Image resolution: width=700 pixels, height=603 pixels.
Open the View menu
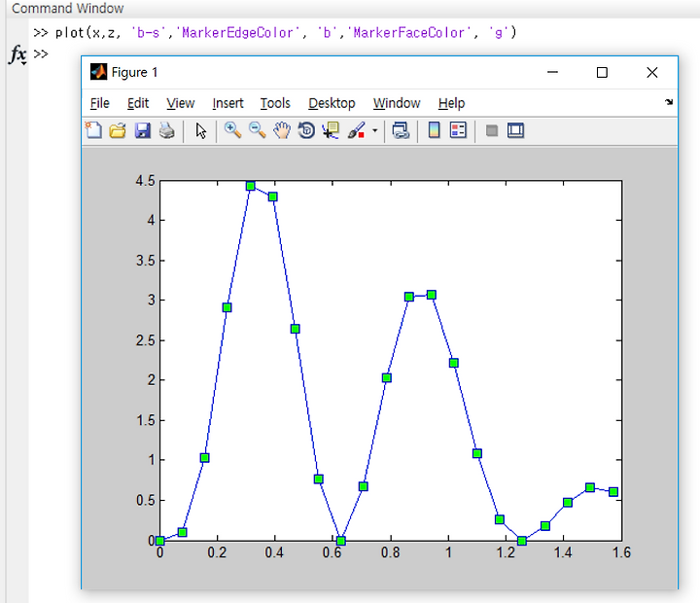click(181, 103)
